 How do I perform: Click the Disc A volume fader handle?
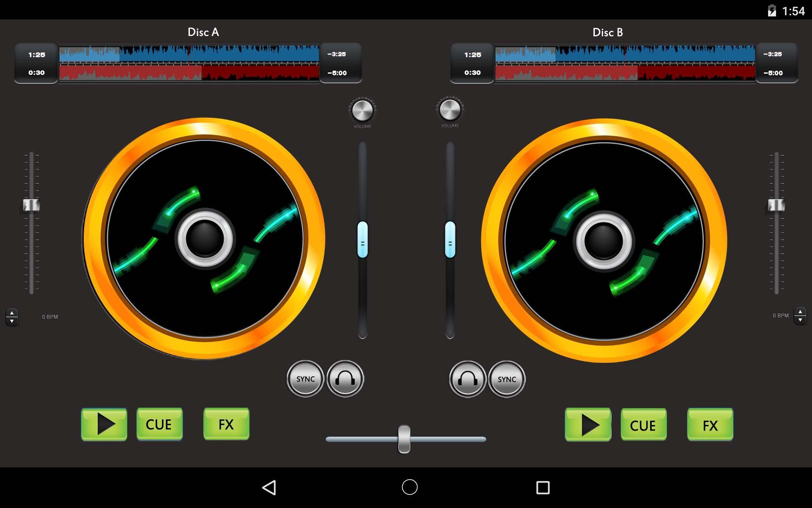click(362, 240)
